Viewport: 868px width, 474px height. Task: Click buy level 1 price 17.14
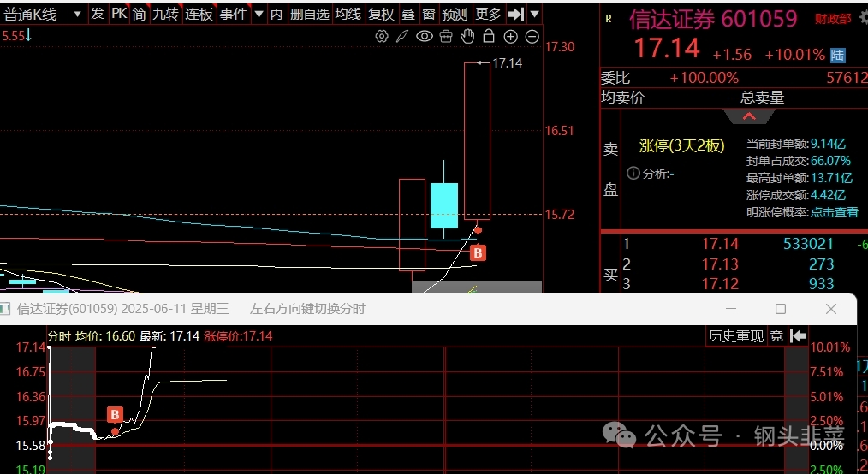pyautogui.click(x=720, y=244)
